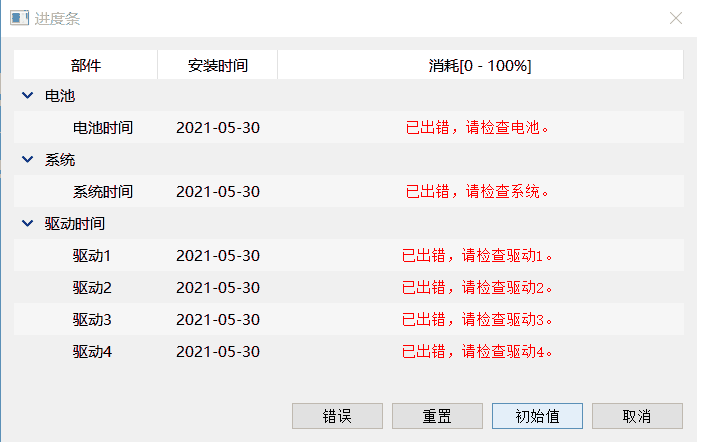This screenshot has width=703, height=442.
Task: Collapse the 驱动时间 tree group
Action: pyautogui.click(x=27, y=224)
